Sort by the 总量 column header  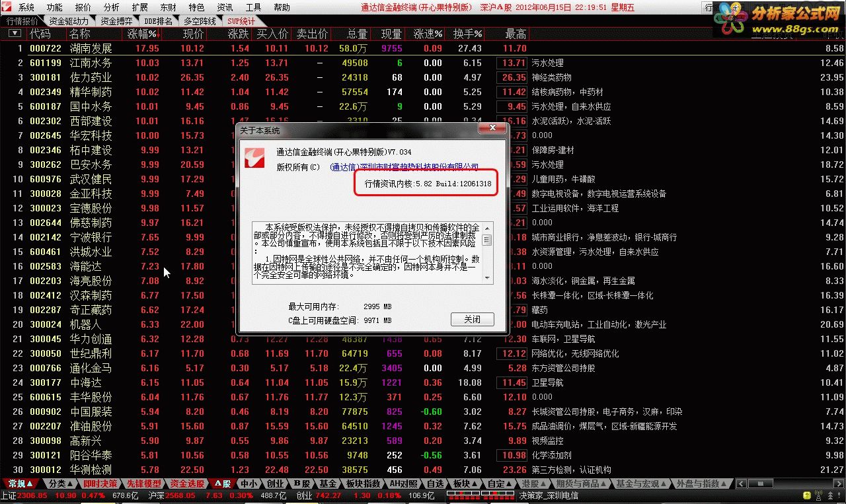[357, 34]
